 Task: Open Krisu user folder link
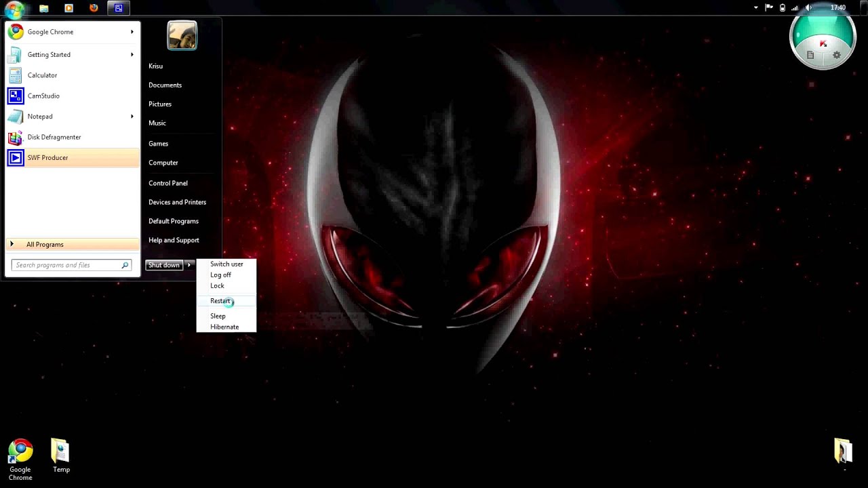click(x=155, y=66)
